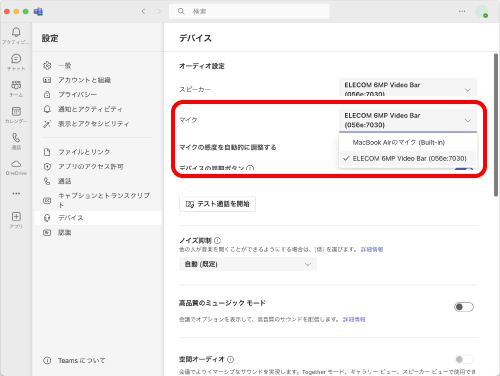Click the bell icon beside 通知とアクティビティ
Image resolution: width=500 pixels, height=376 pixels.
[47, 109]
